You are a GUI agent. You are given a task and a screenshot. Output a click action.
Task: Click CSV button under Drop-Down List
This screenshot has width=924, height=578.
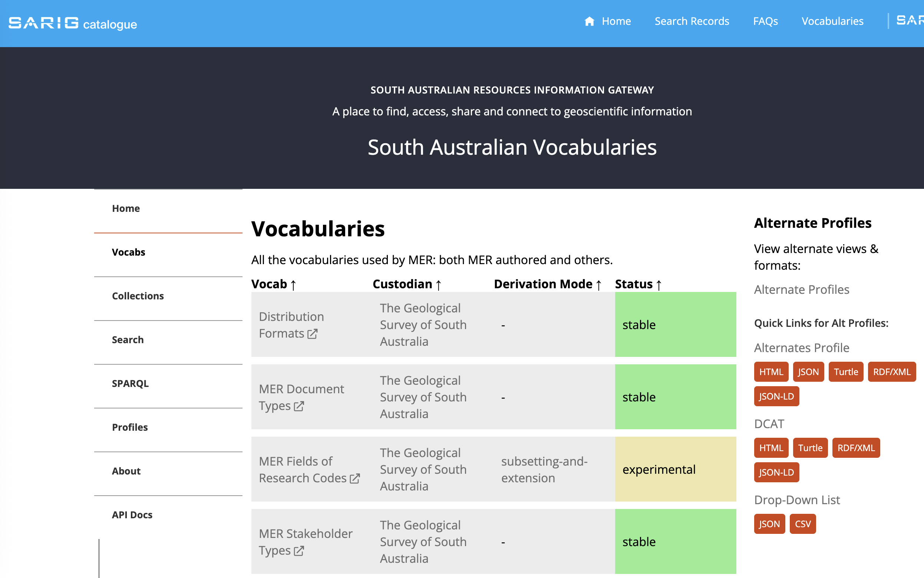pyautogui.click(x=802, y=524)
